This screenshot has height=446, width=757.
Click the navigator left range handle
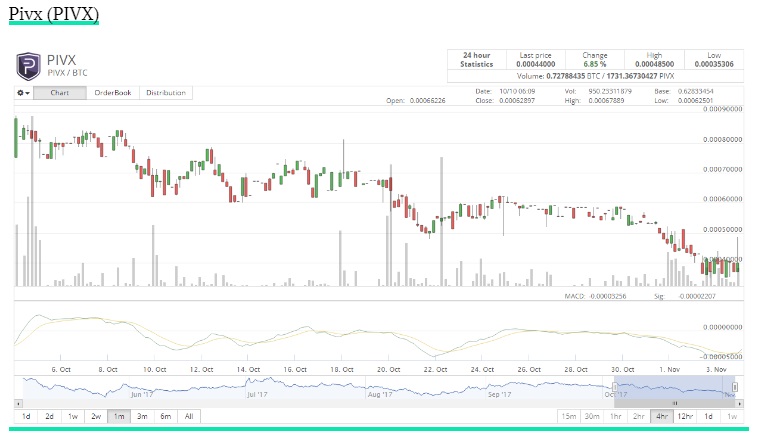(x=615, y=387)
